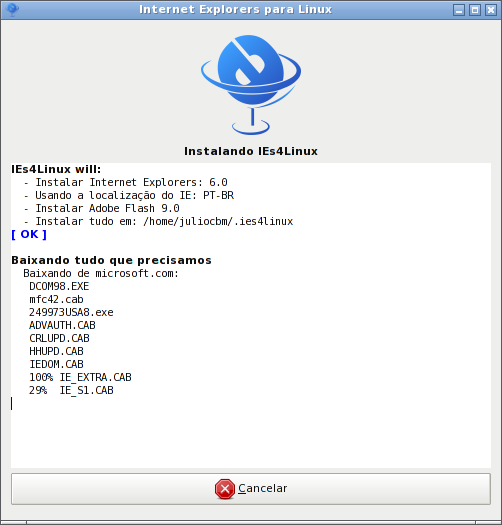Click the '100% IE_EXTRA.CAB' progress line
The height and width of the screenshot is (525, 502).
coord(80,378)
